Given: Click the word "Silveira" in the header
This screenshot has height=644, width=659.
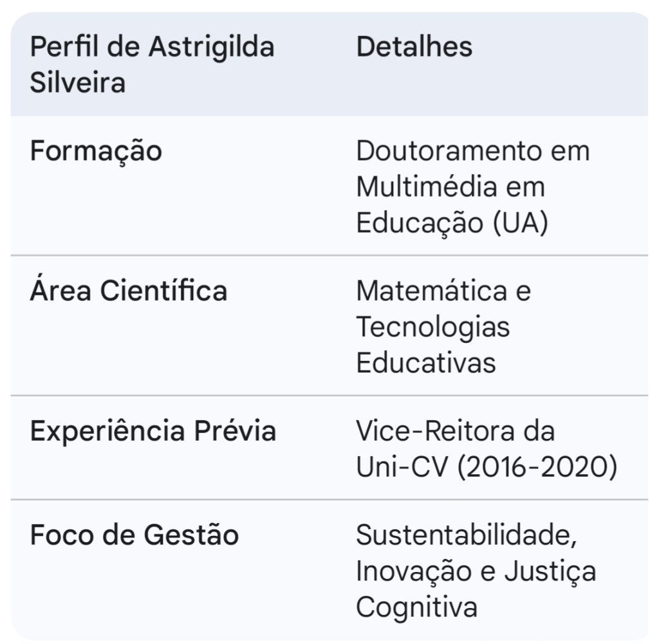Looking at the screenshot, I should (x=78, y=84).
